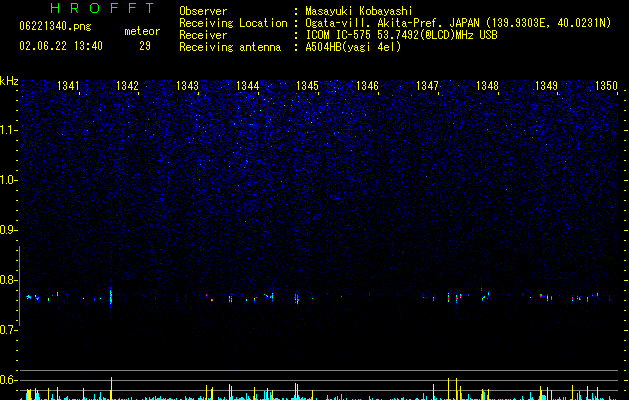
Task: Click the observer name Masayuki Kobayashi
Action: pos(359,11)
